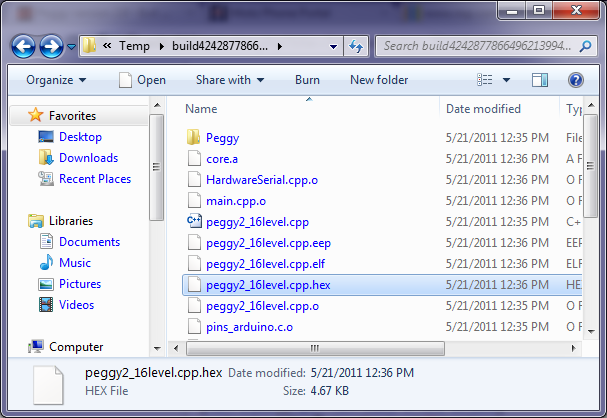Click the Refresh button beside address bar
This screenshot has width=607, height=418.
pyautogui.click(x=355, y=46)
